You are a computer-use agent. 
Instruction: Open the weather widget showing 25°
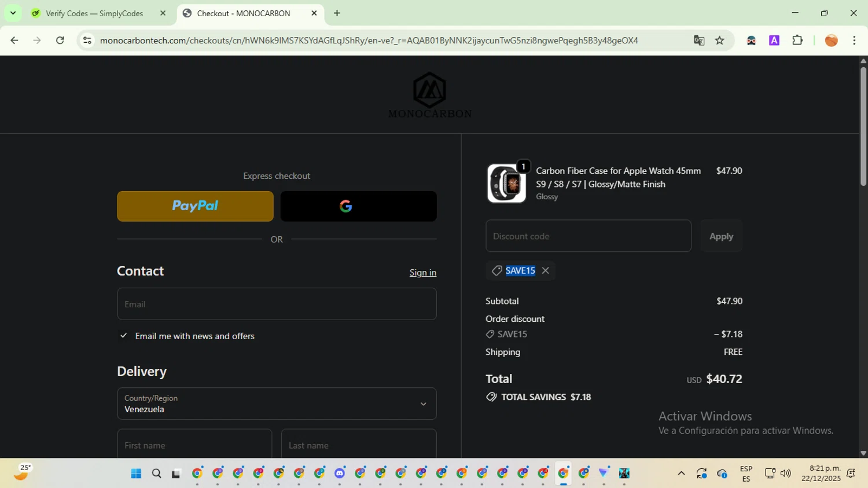click(22, 472)
